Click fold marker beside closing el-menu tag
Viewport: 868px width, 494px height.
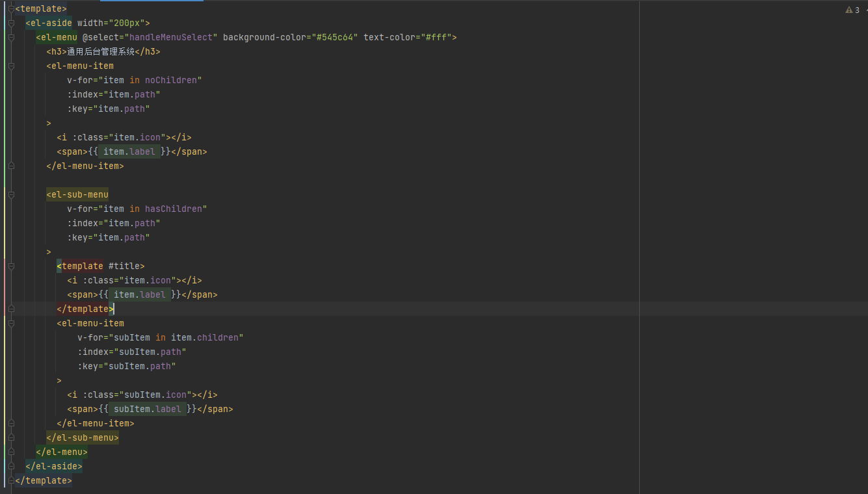click(11, 452)
